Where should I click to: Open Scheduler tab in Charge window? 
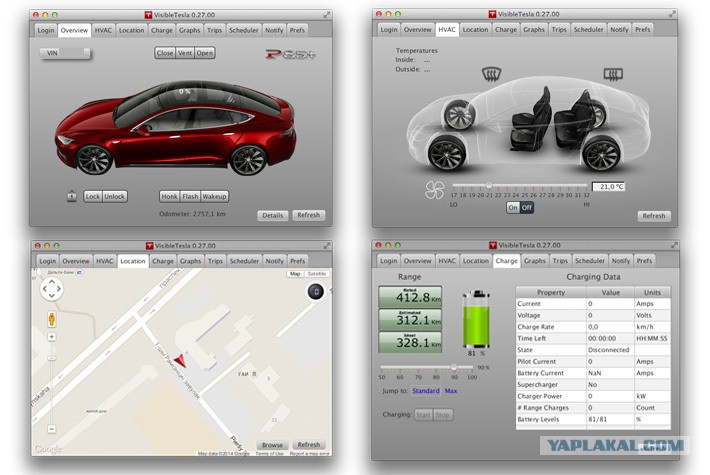[x=590, y=261]
